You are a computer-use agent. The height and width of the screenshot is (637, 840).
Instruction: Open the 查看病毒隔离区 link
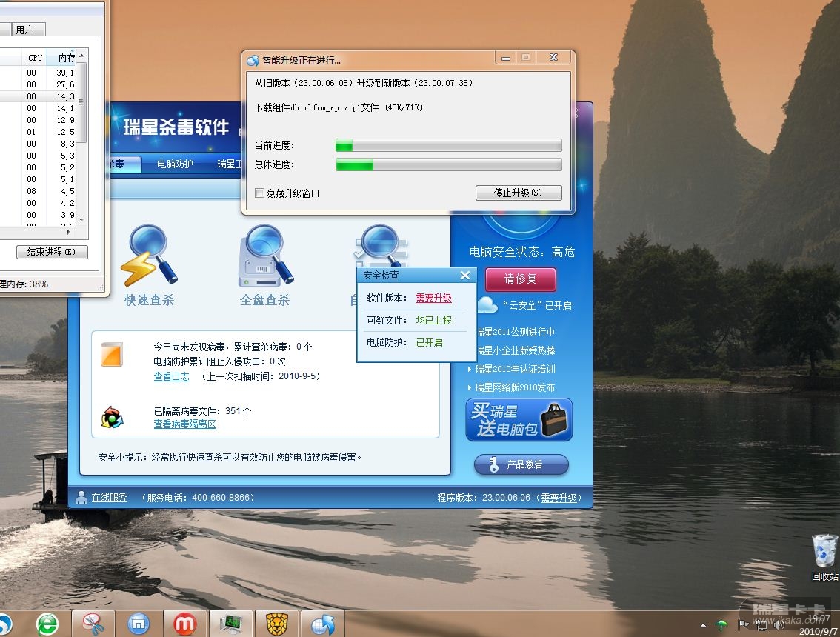(x=185, y=424)
